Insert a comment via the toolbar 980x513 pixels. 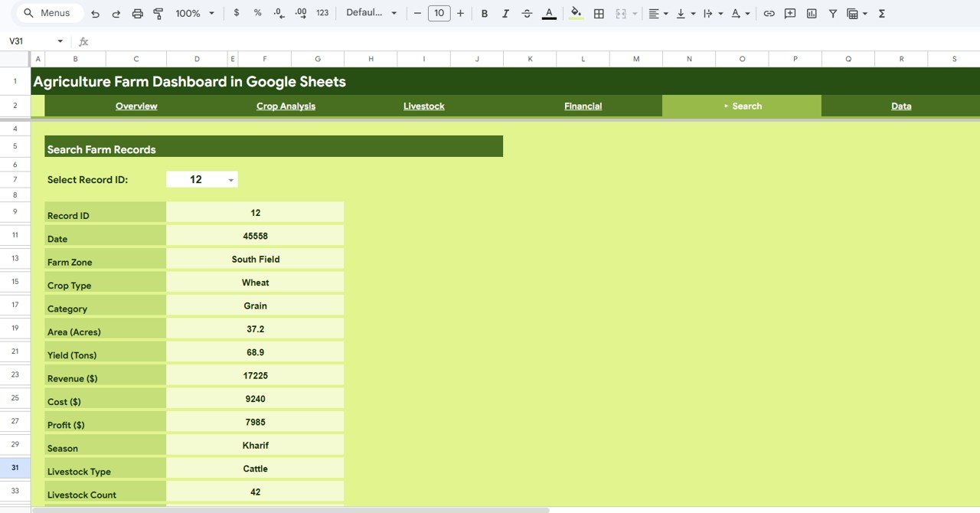789,13
